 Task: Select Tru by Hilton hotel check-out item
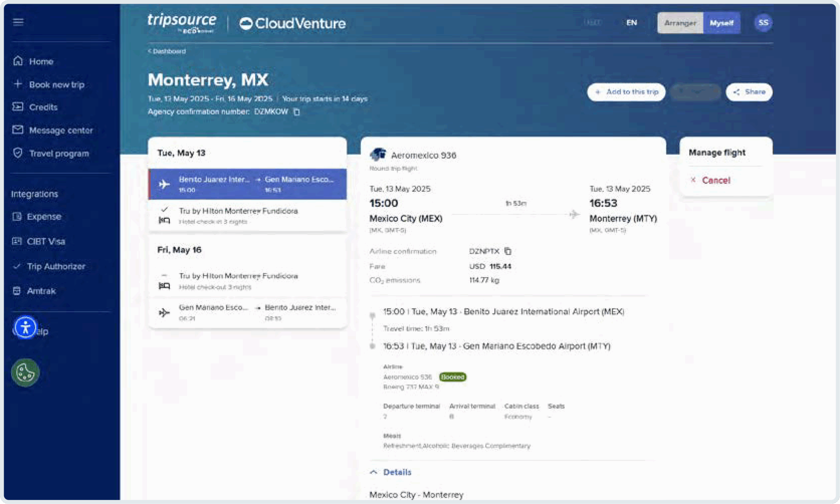[247, 281]
